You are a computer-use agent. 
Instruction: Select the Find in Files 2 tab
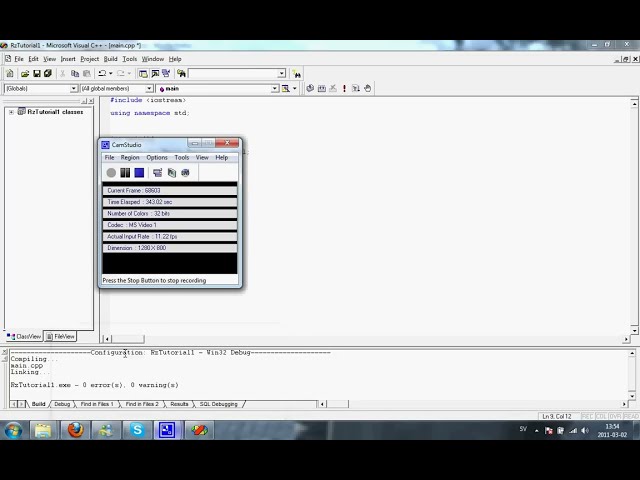pyautogui.click(x=142, y=404)
